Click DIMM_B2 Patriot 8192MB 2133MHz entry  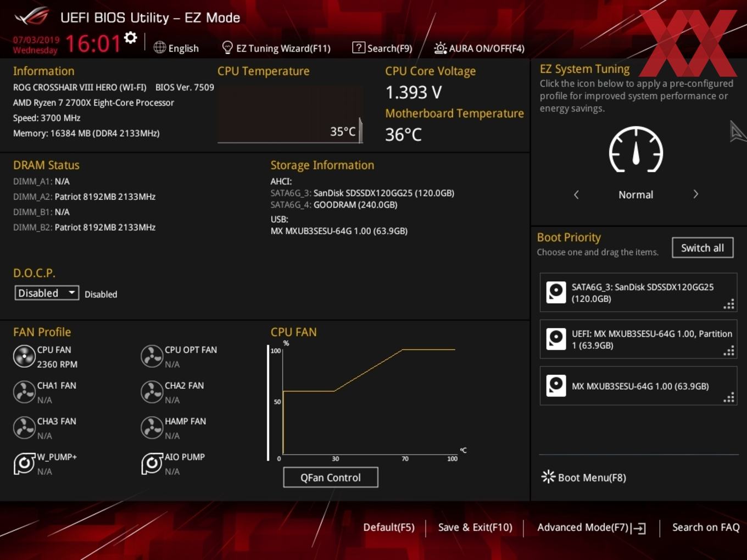(84, 227)
